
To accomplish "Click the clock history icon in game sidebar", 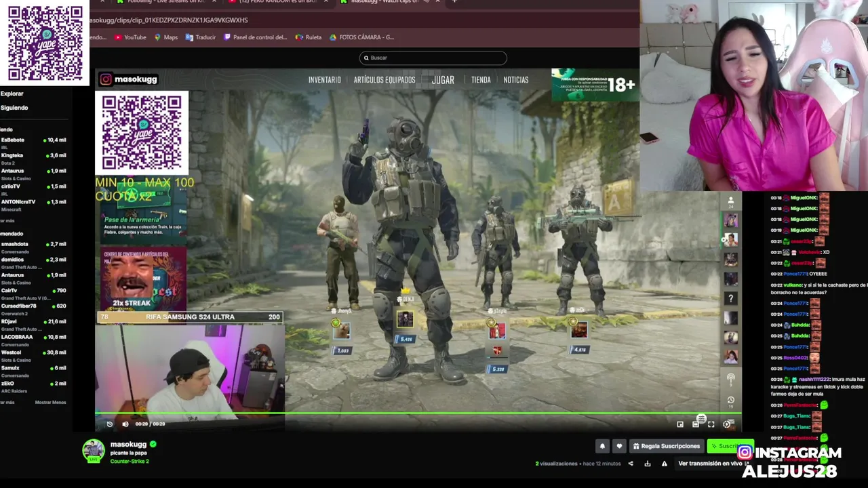I will (x=730, y=400).
